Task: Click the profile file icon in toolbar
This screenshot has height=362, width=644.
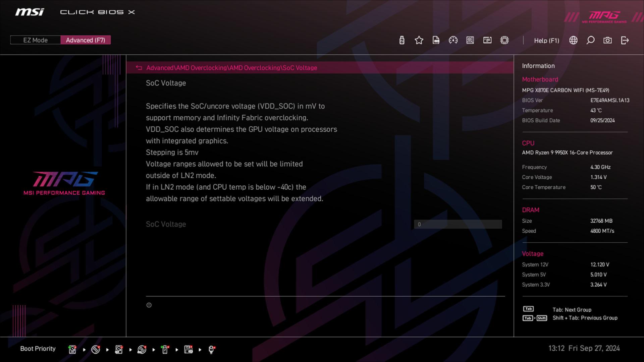Action: coord(436,40)
